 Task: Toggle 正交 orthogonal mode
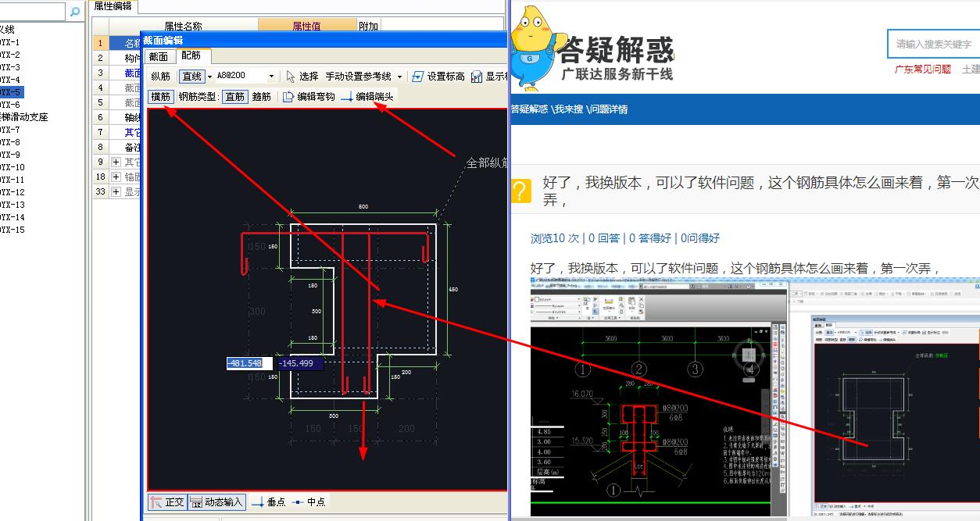[x=167, y=502]
